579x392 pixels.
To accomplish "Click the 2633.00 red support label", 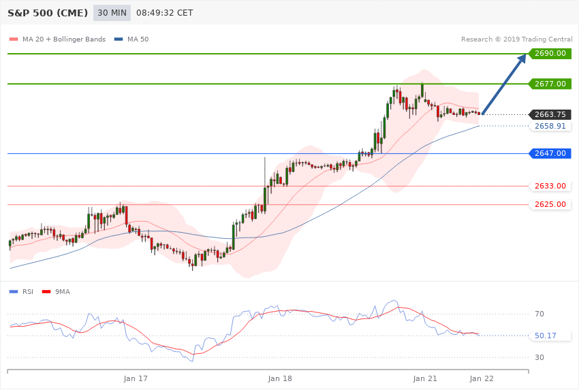I will click(550, 186).
